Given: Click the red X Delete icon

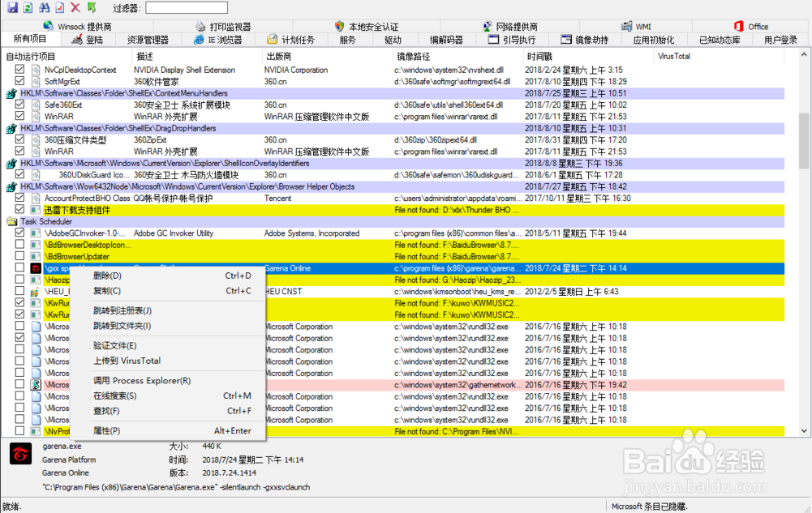Looking at the screenshot, I should point(75,7).
